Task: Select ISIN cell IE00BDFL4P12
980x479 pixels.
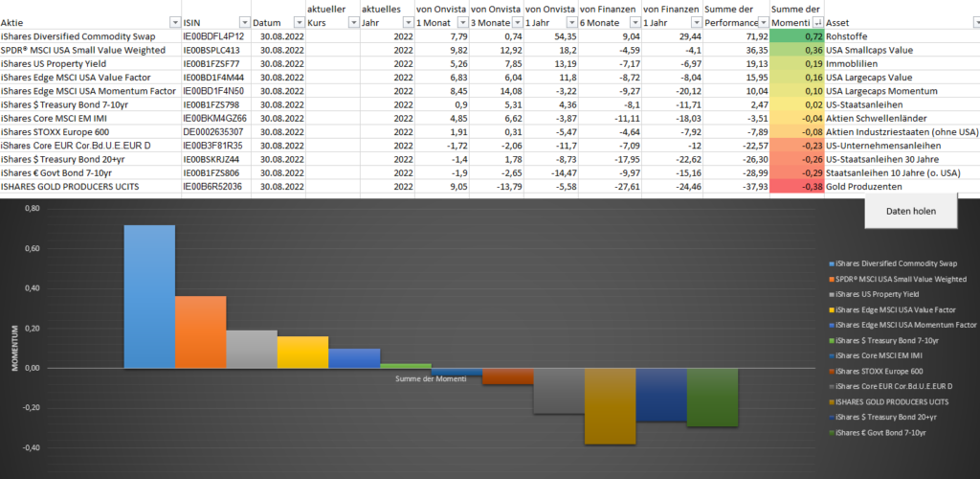Action: [x=216, y=36]
